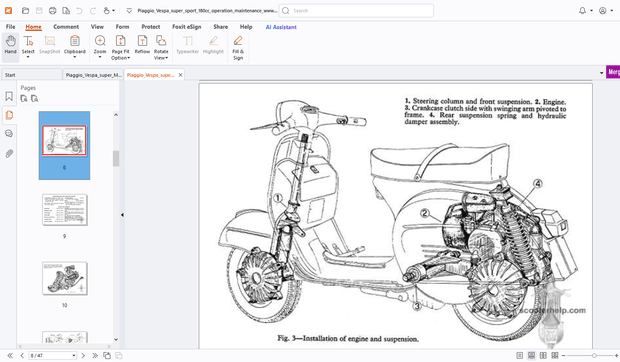620x362 pixels.
Task: Open Rotate View options
Action: (161, 47)
